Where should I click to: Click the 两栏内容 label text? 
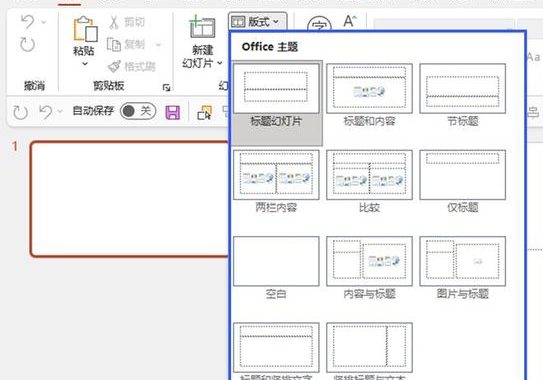click(x=276, y=207)
